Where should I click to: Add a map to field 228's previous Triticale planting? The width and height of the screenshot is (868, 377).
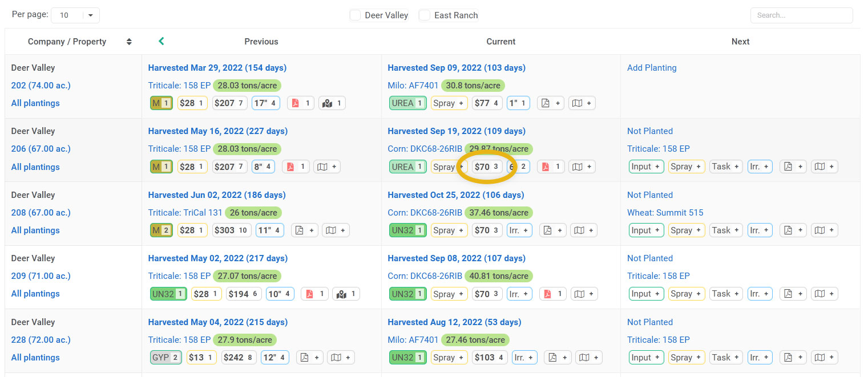pos(340,358)
